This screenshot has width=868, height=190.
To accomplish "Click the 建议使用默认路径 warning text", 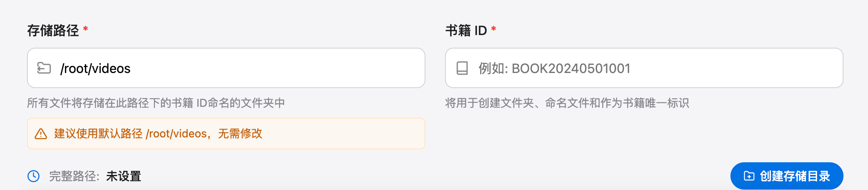I will click(x=98, y=134).
